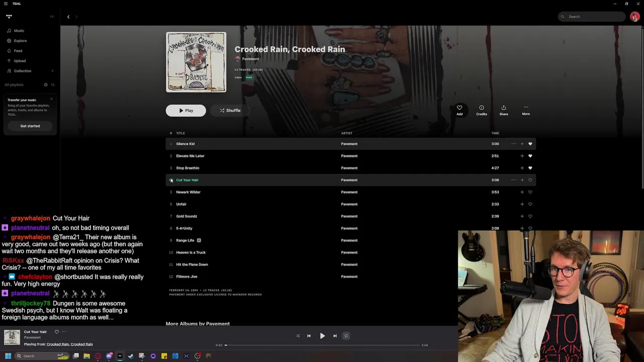Click the Play album button
The image size is (644, 362).
[186, 111]
